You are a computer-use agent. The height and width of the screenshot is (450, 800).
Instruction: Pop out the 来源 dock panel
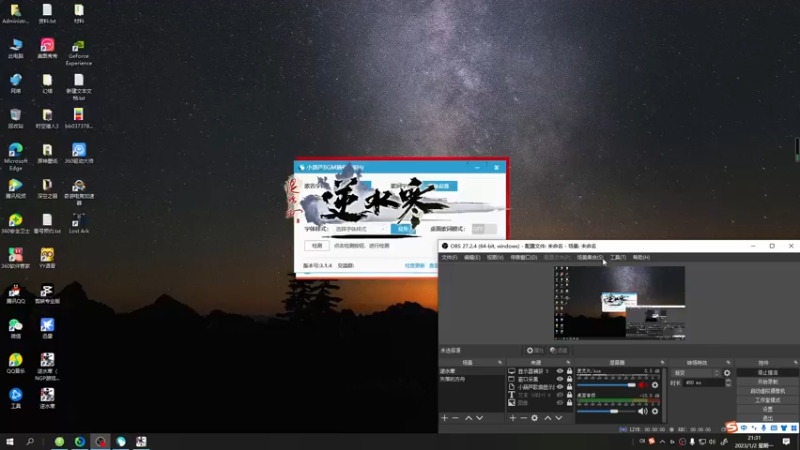click(568, 362)
